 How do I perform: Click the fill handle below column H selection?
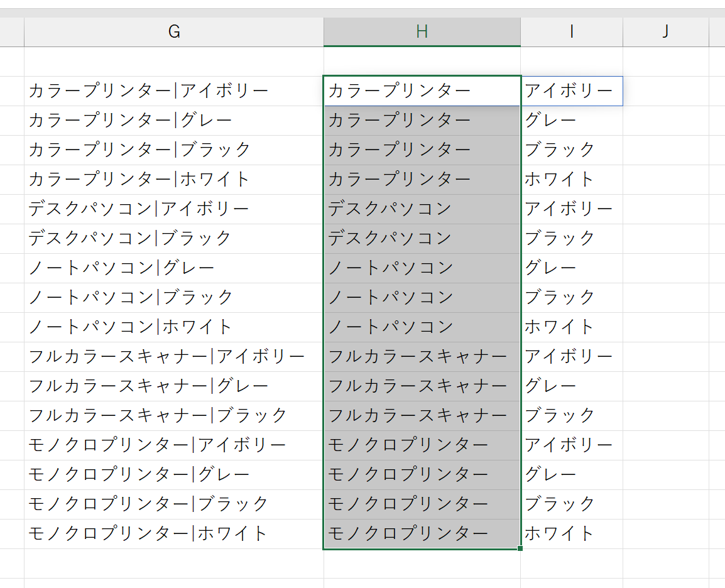[520, 548]
